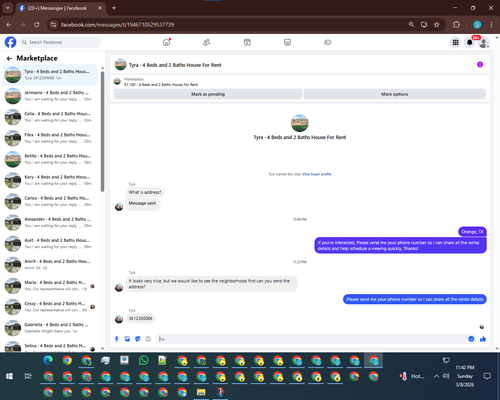Open the Chrome extensions puzzle icon
Viewport: 500px width, 400px height.
456,25
